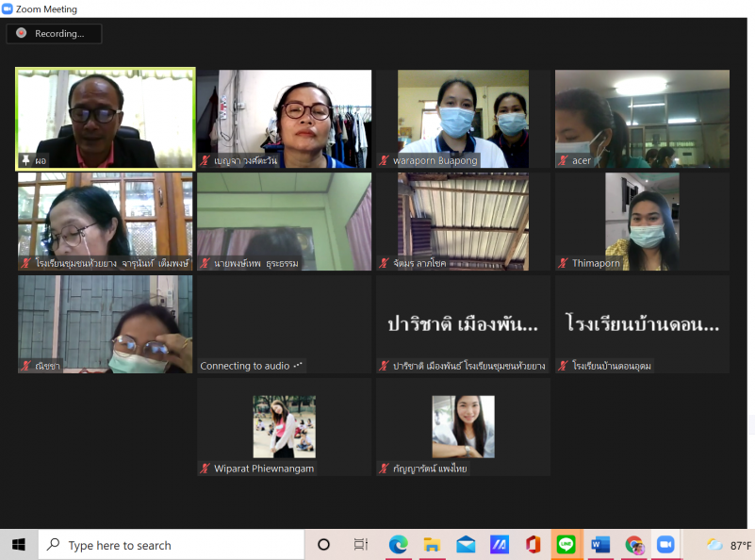Open the LINE app on the taskbar
The image size is (755, 560).
coord(566,545)
